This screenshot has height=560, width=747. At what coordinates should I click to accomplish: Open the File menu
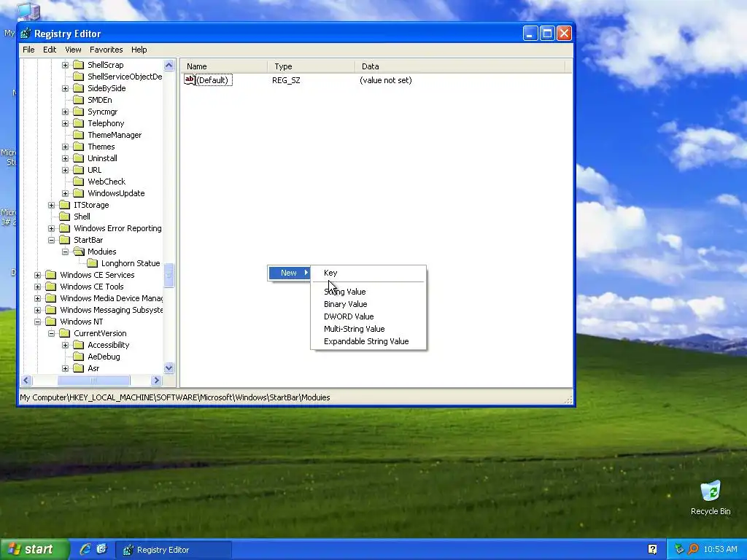click(x=28, y=50)
